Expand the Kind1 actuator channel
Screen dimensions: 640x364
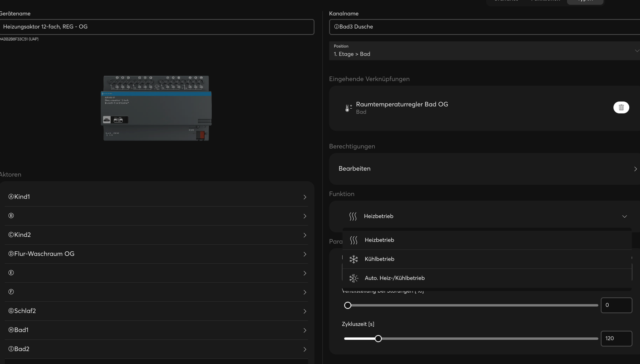click(x=157, y=197)
